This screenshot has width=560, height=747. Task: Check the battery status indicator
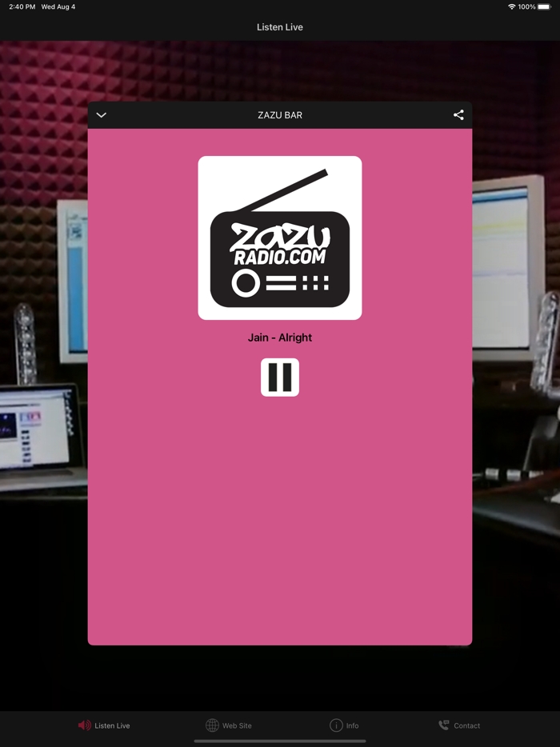pyautogui.click(x=544, y=6)
